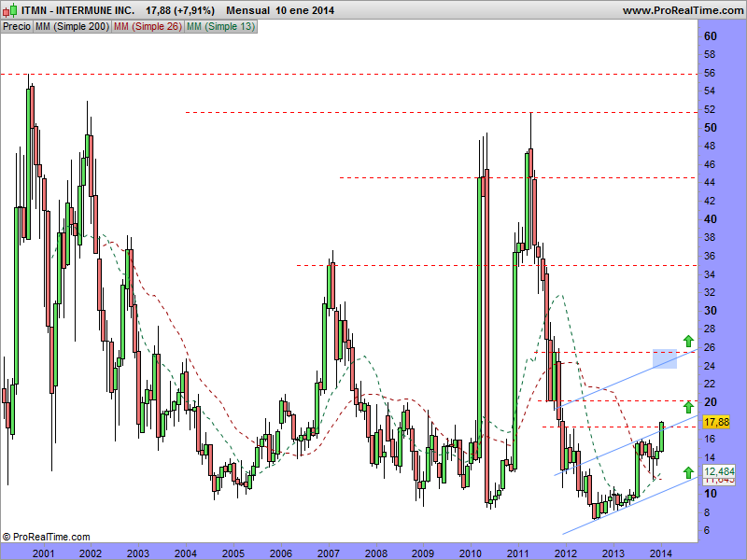Click the 2009 label on time axis

(x=423, y=553)
